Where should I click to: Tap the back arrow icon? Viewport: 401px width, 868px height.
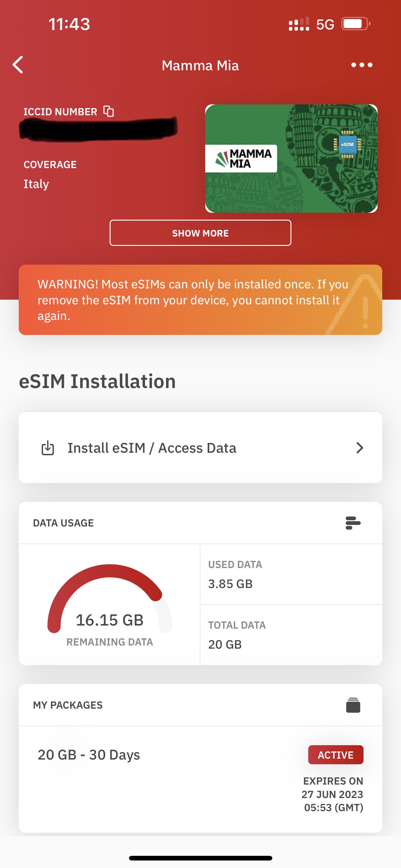pyautogui.click(x=18, y=65)
